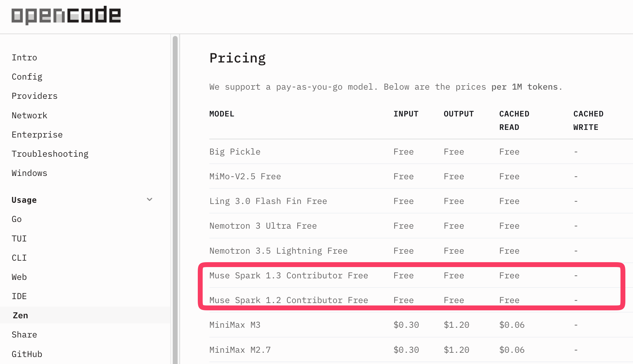The width and height of the screenshot is (633, 364).
Task: Click the OUTPUT column header
Action: click(x=459, y=114)
